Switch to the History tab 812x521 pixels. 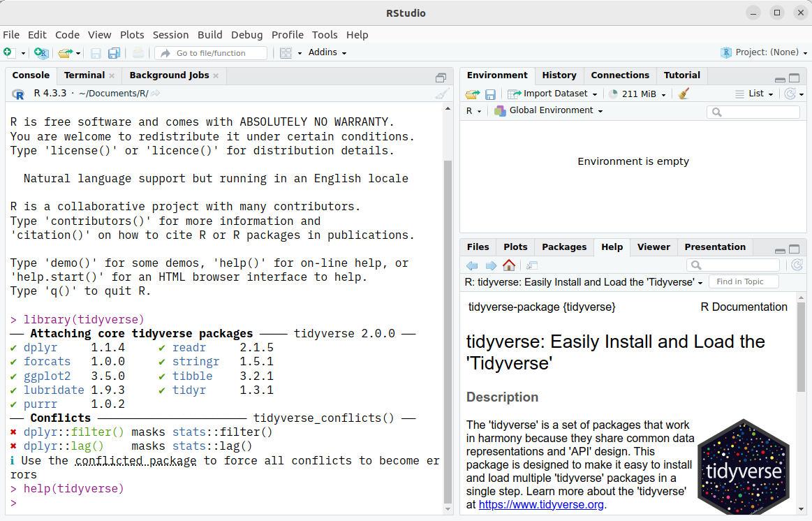[x=559, y=75]
